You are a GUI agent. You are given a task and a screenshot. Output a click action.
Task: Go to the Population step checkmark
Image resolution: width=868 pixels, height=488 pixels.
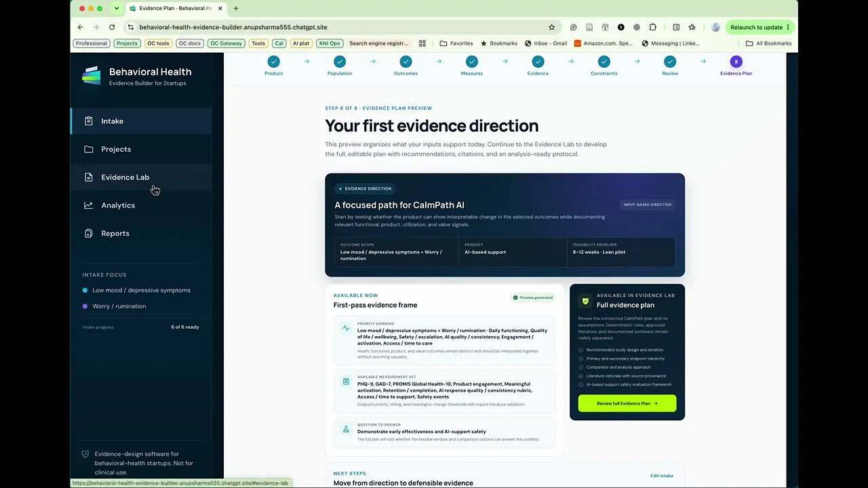[x=340, y=62]
